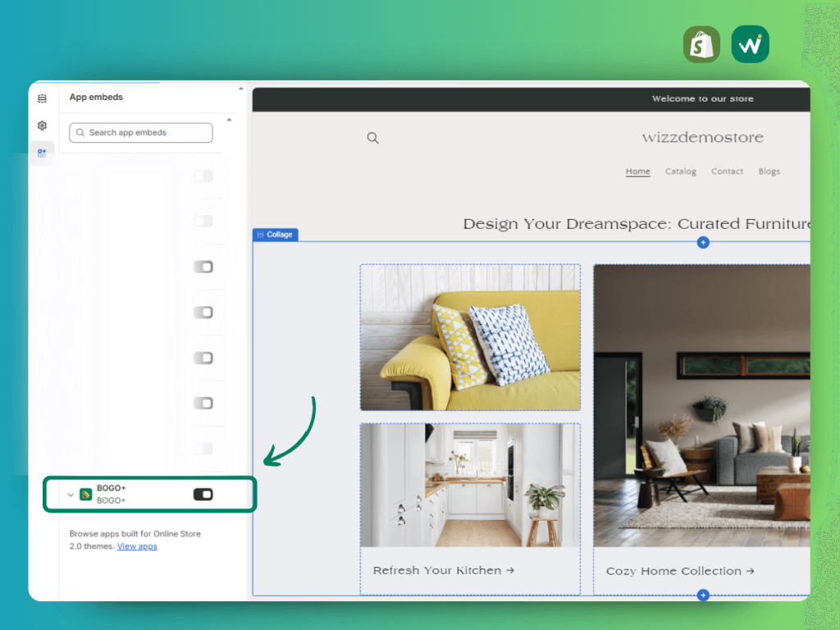840x630 pixels.
Task: Open the Catalog menu item
Action: click(x=680, y=171)
